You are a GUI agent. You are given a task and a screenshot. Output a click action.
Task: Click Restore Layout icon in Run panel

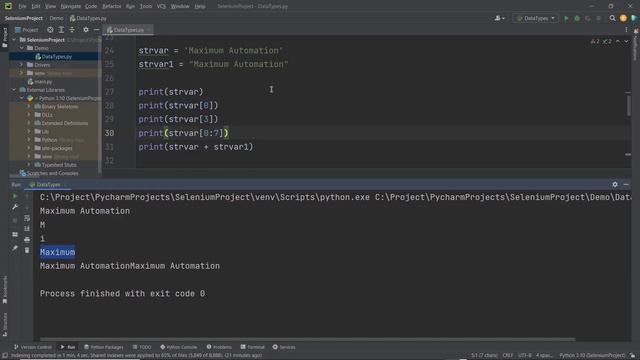coord(15,234)
